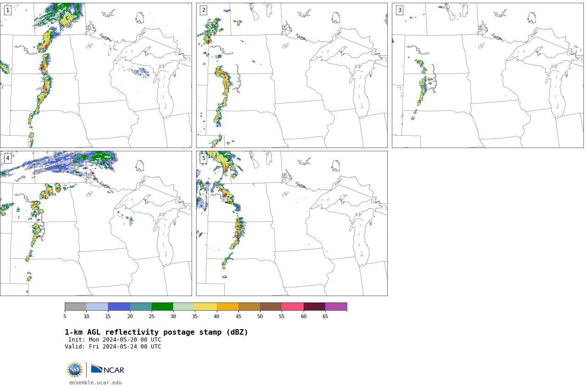588x388 pixels.
Task: Open ensemble member 1 reflectivity map
Action: tap(96, 75)
